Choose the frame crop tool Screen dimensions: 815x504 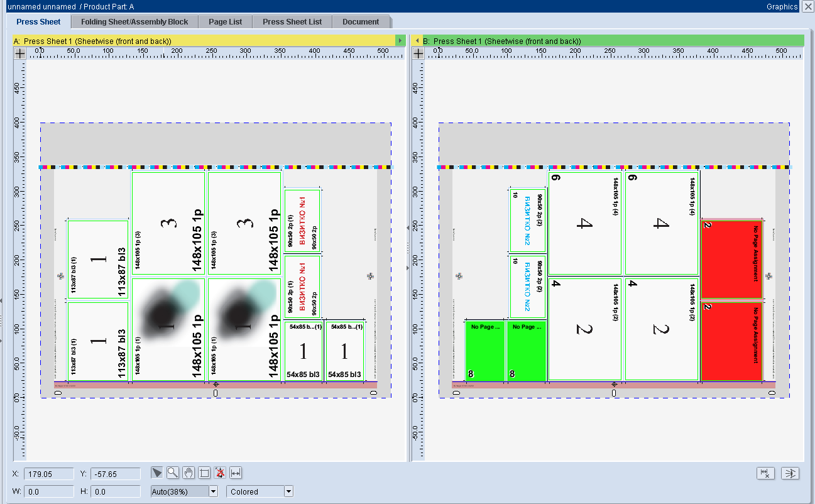pos(204,473)
